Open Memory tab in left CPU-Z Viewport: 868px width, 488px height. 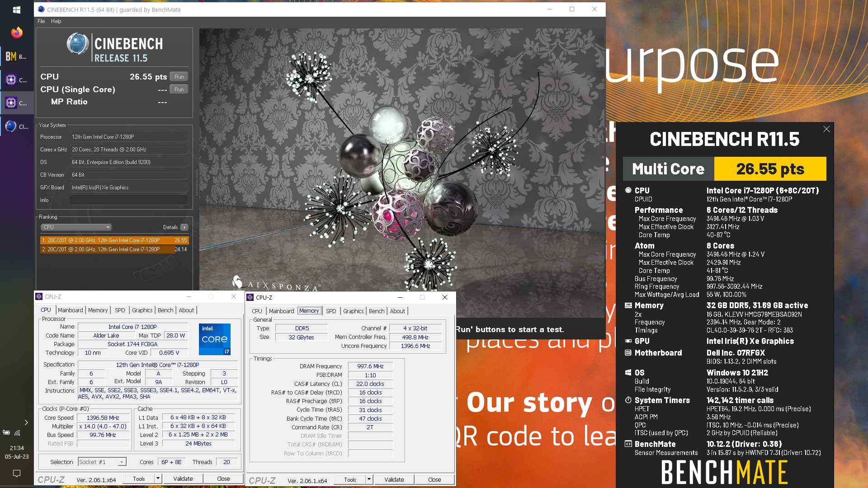[x=98, y=310]
